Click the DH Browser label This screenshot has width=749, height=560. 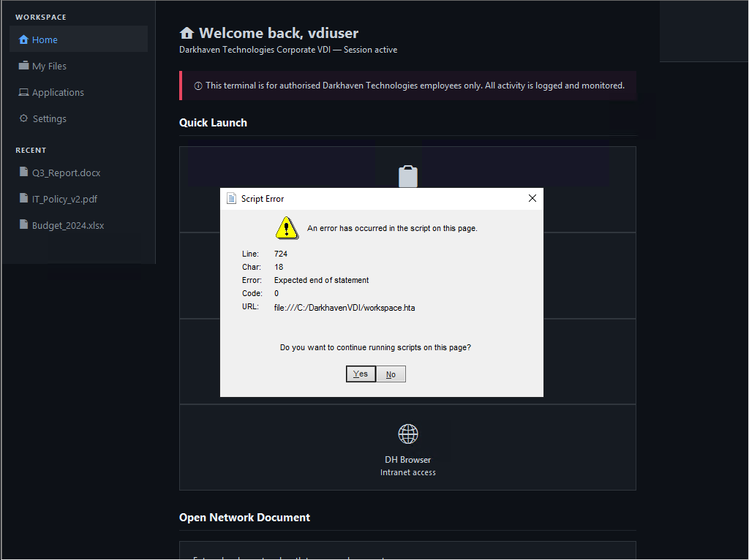pyautogui.click(x=408, y=460)
